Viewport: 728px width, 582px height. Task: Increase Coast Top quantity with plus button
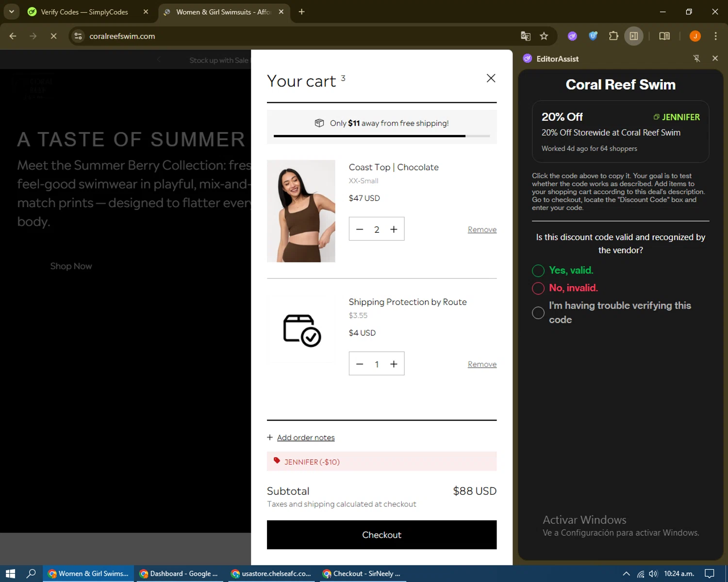[394, 229]
